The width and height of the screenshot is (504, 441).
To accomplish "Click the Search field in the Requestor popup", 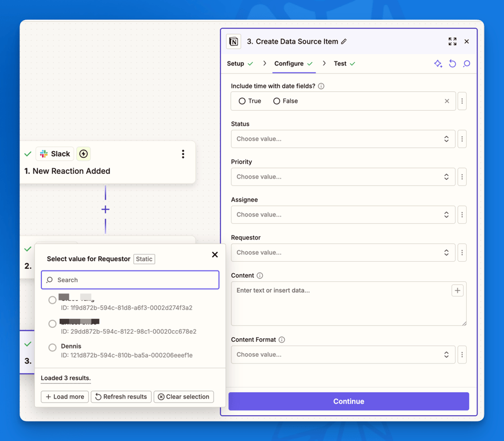I will tap(130, 280).
